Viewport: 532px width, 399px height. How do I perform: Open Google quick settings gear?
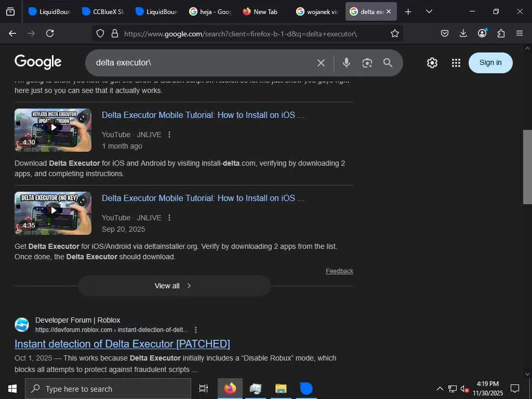(x=432, y=63)
